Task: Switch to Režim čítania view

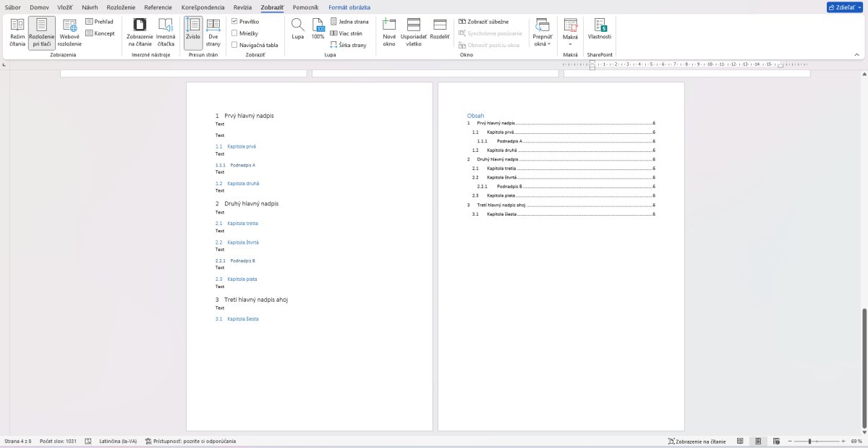Action: 17,33
